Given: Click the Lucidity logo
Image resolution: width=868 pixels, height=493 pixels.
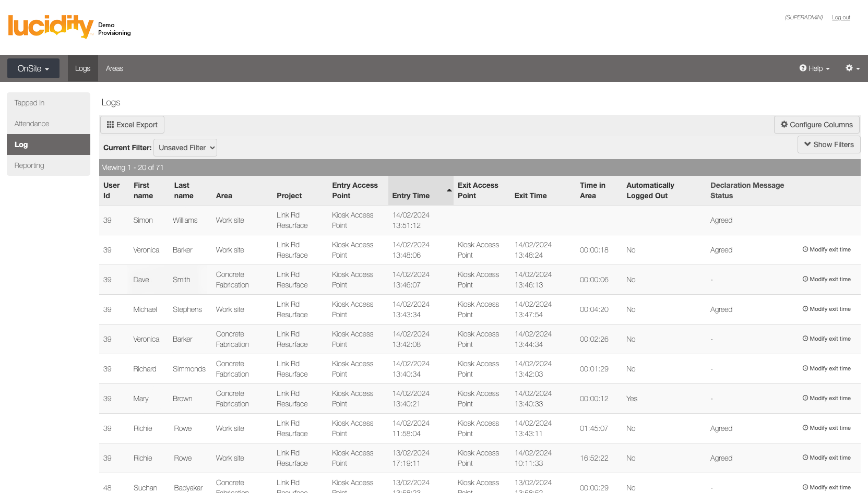Looking at the screenshot, I should (x=51, y=26).
